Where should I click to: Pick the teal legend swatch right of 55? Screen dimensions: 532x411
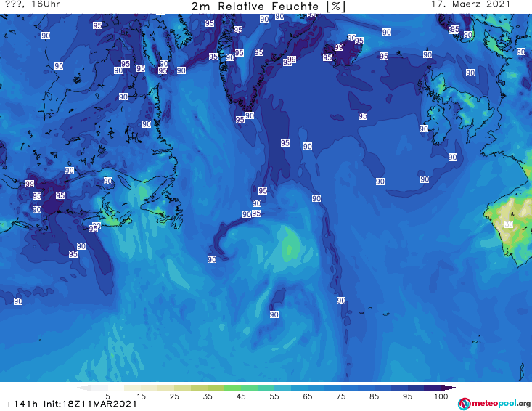pos(282,388)
